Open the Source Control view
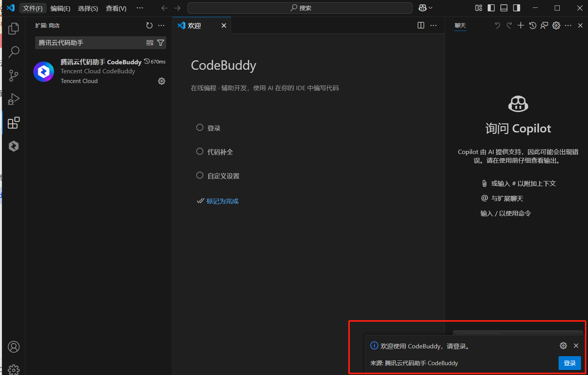 [x=14, y=75]
